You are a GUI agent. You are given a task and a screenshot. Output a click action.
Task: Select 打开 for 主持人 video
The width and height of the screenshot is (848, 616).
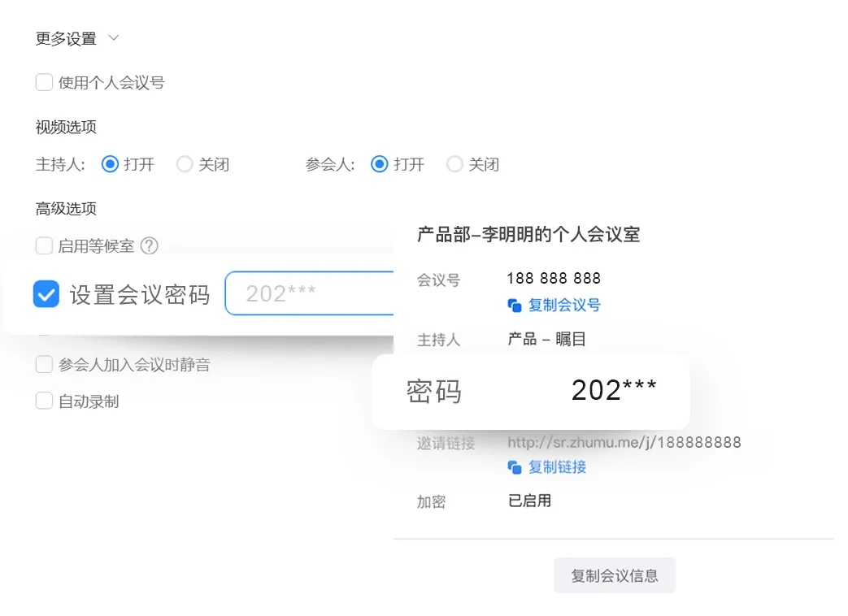[x=110, y=164]
